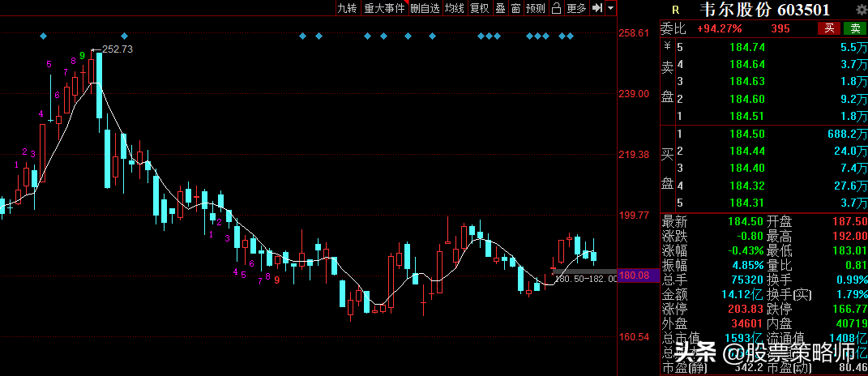868x376 pixels.
Task: Click the yen symbol above sell panel
Action: coord(668,48)
